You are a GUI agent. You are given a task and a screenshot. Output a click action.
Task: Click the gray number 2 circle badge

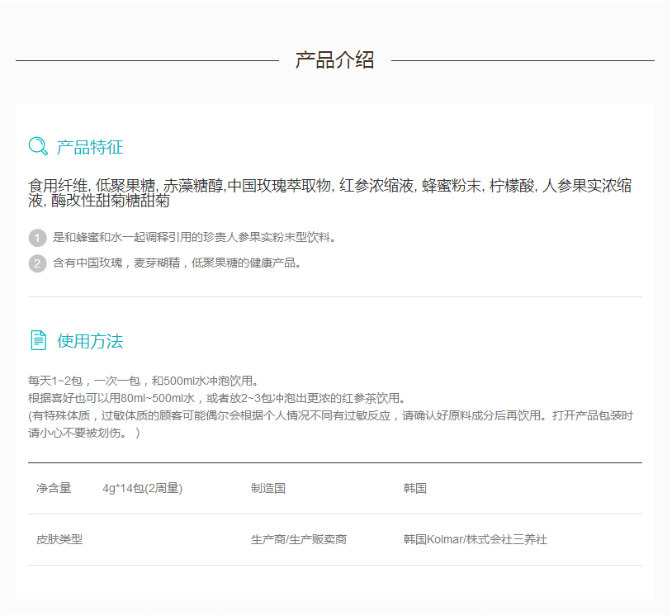tap(37, 263)
